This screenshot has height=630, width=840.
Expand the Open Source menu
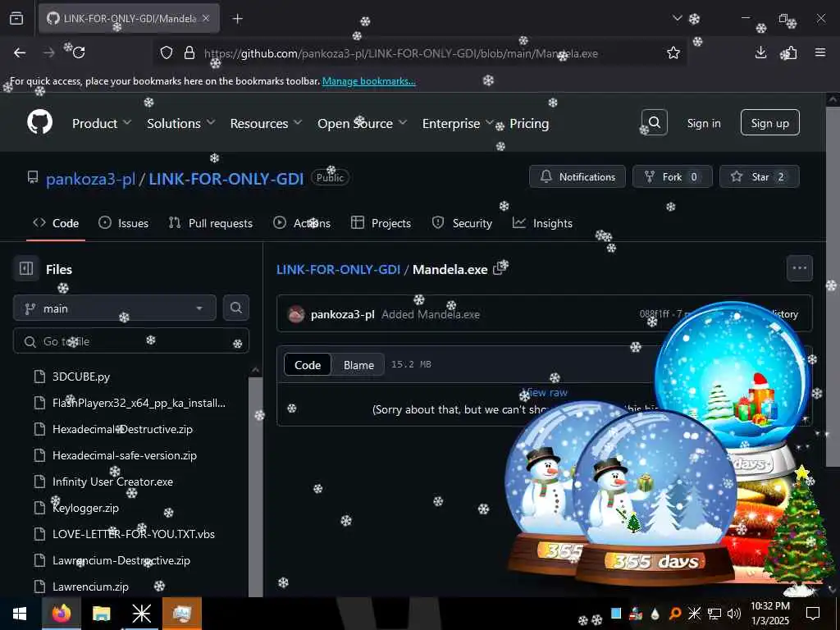(362, 123)
